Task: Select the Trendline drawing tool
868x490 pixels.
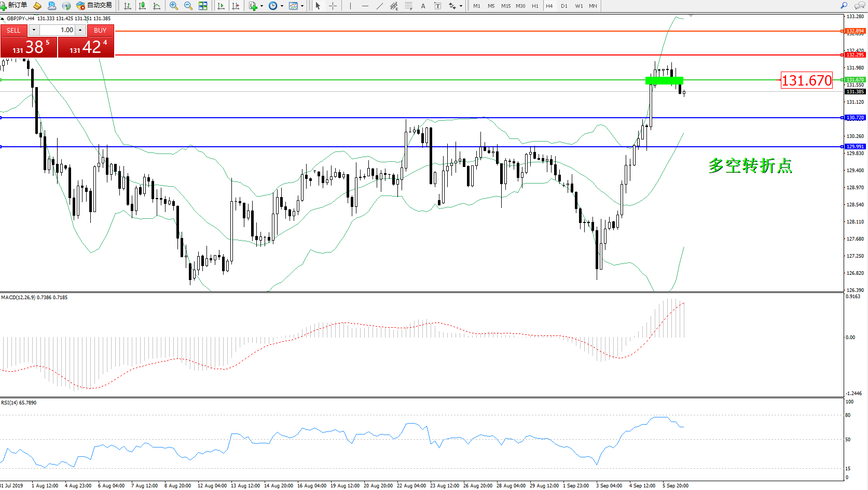Action: click(x=380, y=6)
